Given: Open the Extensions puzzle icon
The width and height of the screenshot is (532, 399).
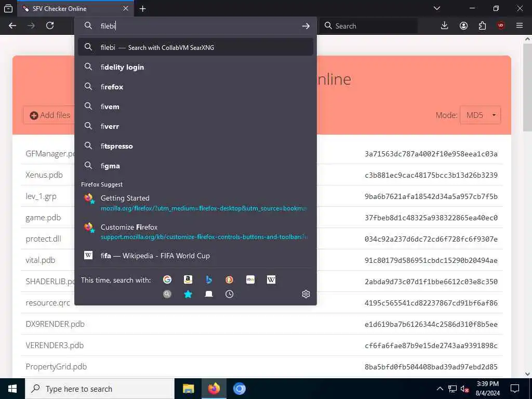Looking at the screenshot, I should click(482, 26).
